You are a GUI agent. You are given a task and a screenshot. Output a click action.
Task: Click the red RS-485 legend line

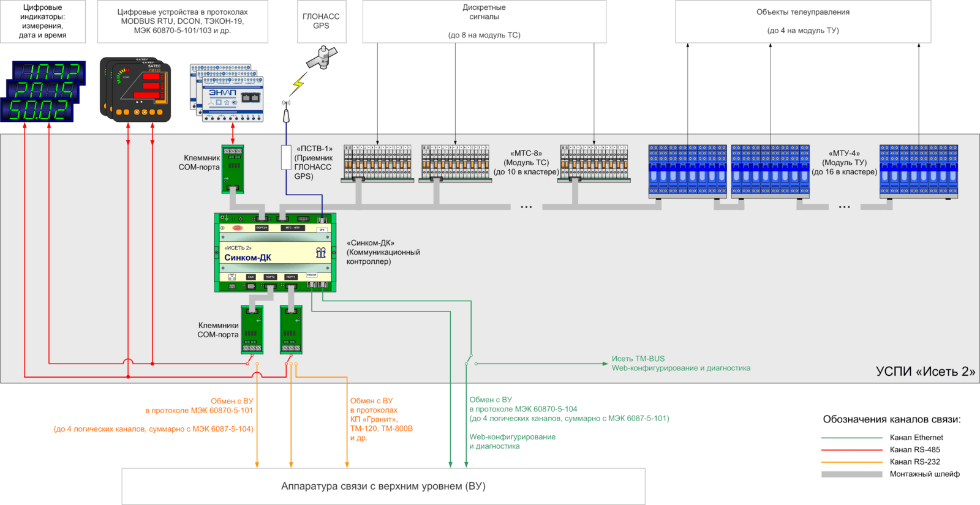click(851, 450)
